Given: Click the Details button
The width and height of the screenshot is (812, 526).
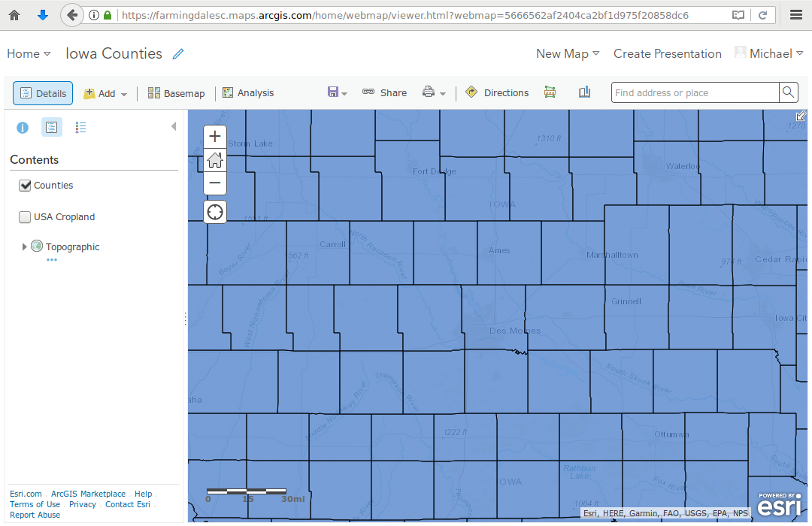Looking at the screenshot, I should tap(43, 93).
